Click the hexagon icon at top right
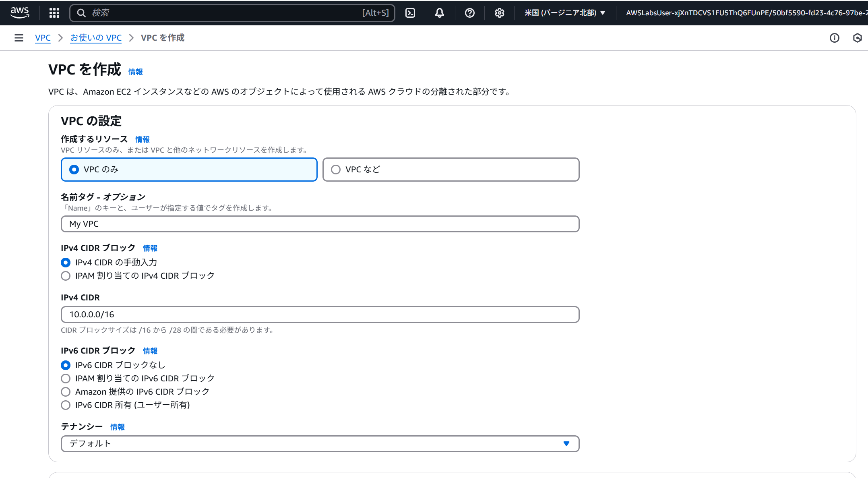Screen dimensions: 868x478 point(858,38)
